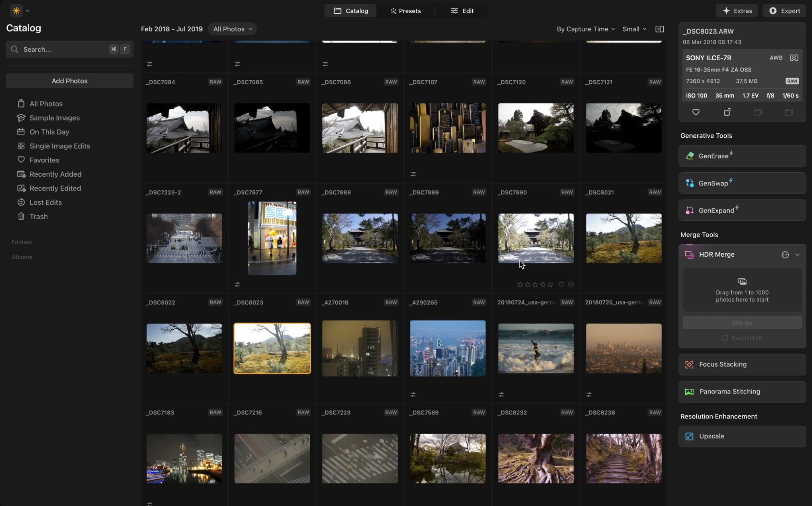Screen dimensions: 812x506
Task: Open the Trash in sidebar
Action: tap(38, 216)
